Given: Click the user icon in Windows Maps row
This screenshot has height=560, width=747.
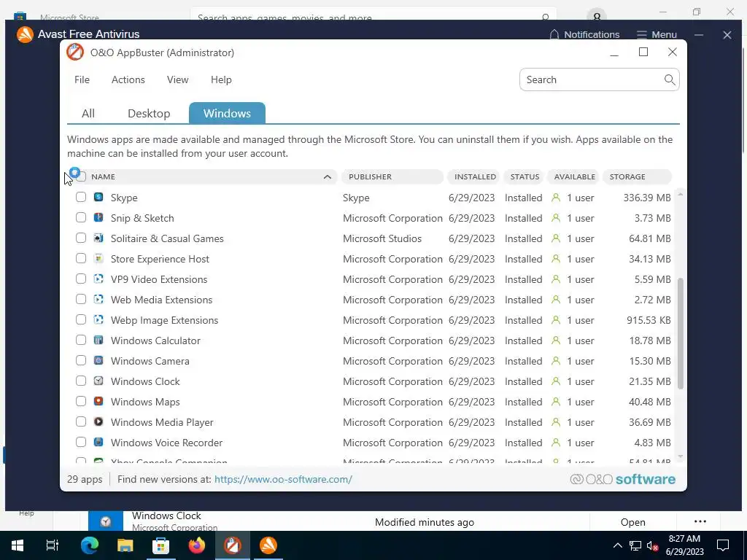Looking at the screenshot, I should tap(555, 402).
